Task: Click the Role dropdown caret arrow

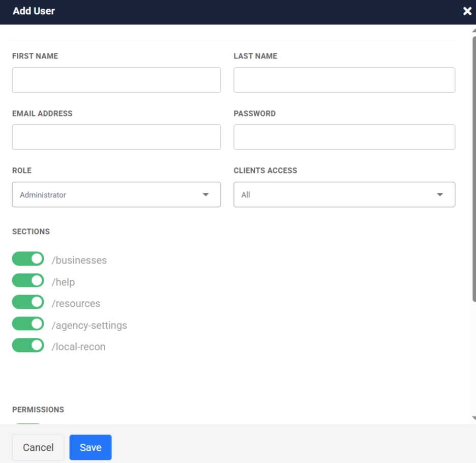Action: (x=205, y=195)
